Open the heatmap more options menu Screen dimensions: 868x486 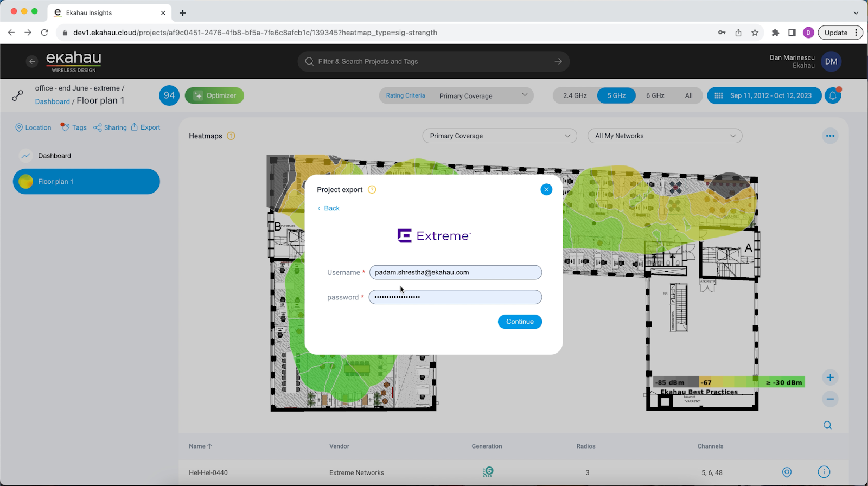[830, 136]
